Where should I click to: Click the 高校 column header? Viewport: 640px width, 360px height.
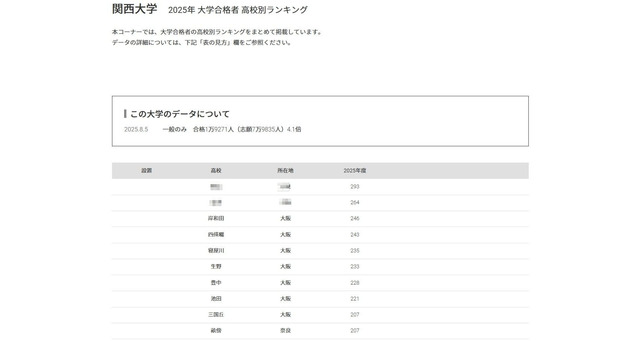(216, 171)
